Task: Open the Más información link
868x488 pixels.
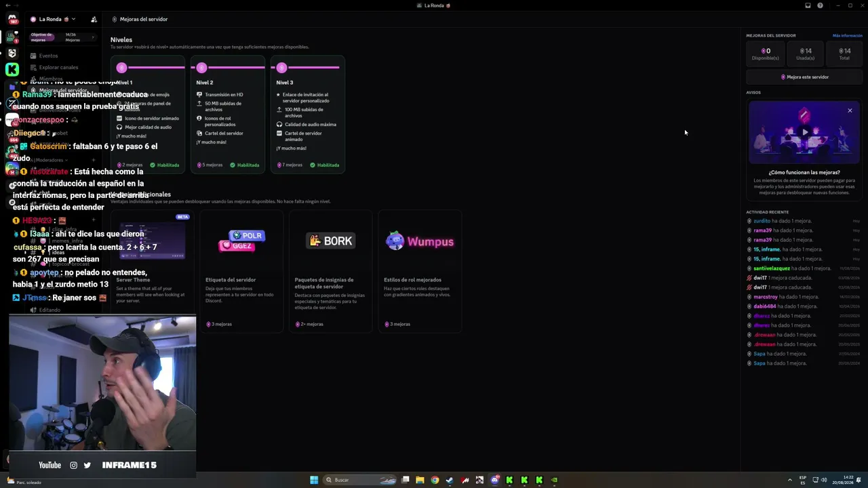Action: tap(847, 35)
